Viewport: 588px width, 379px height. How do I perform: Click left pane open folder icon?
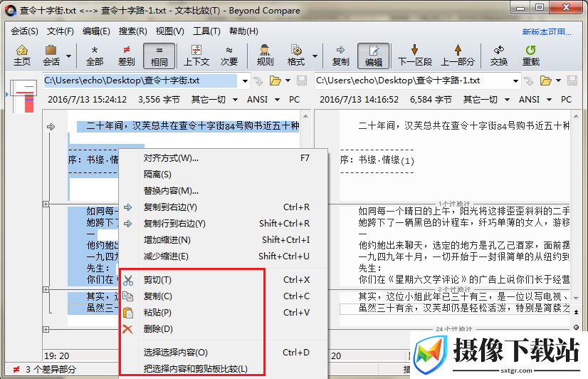point(275,81)
